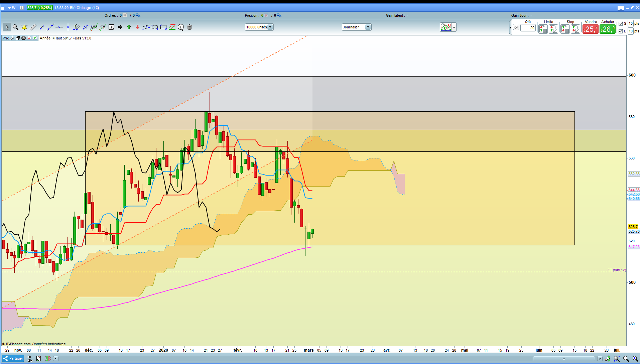Choose the text annotation tool
Screen dimensions: 640x364
[111, 27]
